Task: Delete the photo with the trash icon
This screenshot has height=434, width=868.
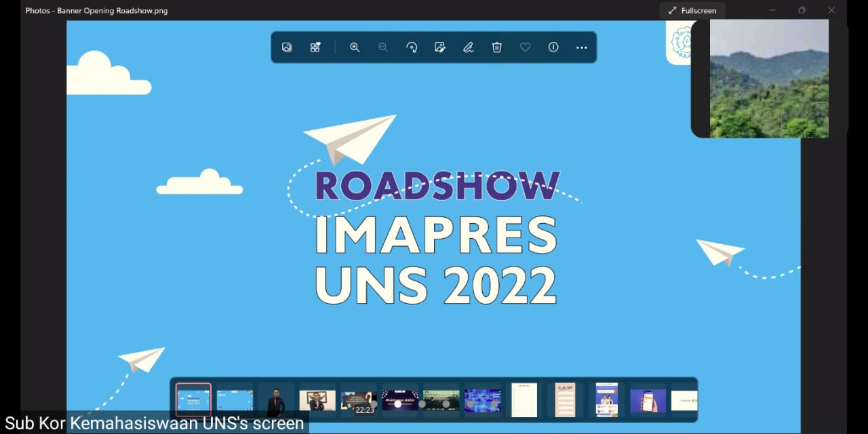Action: click(497, 47)
